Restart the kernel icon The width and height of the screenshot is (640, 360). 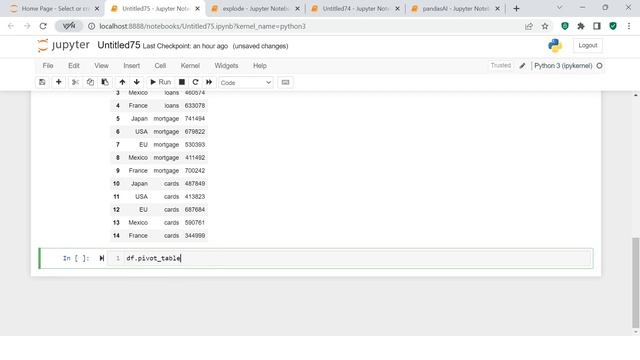195,82
